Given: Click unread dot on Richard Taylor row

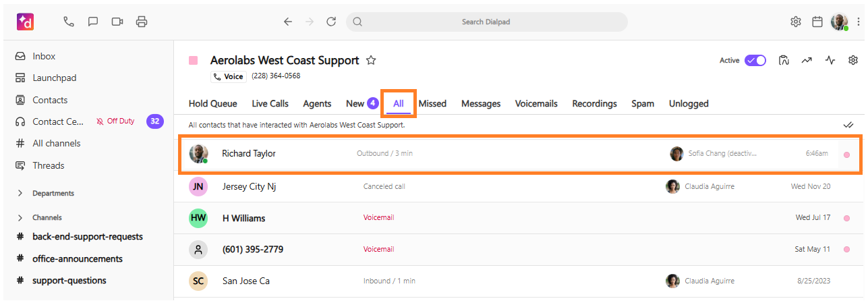Looking at the screenshot, I should point(846,155).
